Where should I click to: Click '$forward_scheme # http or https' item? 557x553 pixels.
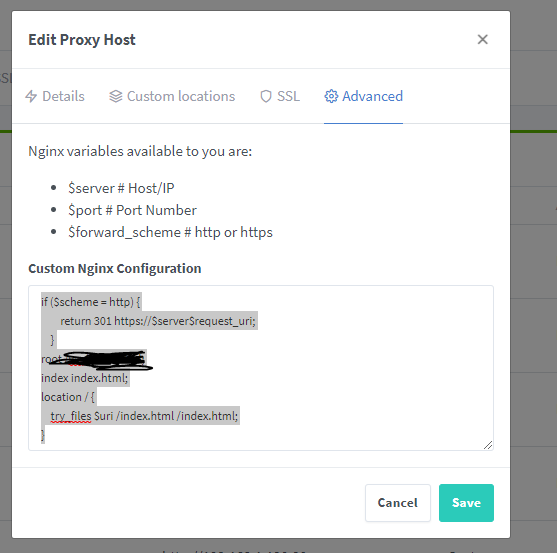[x=170, y=232]
